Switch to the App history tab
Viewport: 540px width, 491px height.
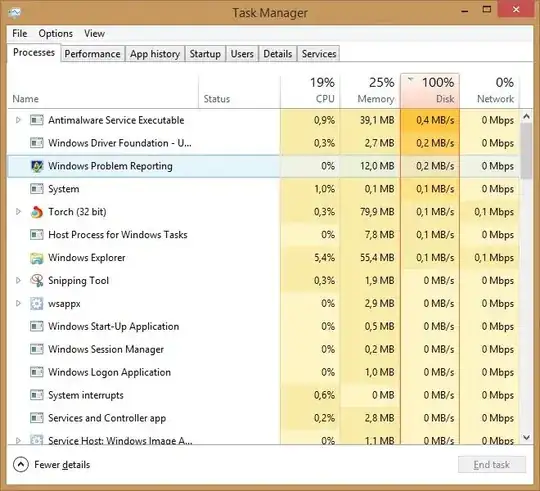pos(155,54)
